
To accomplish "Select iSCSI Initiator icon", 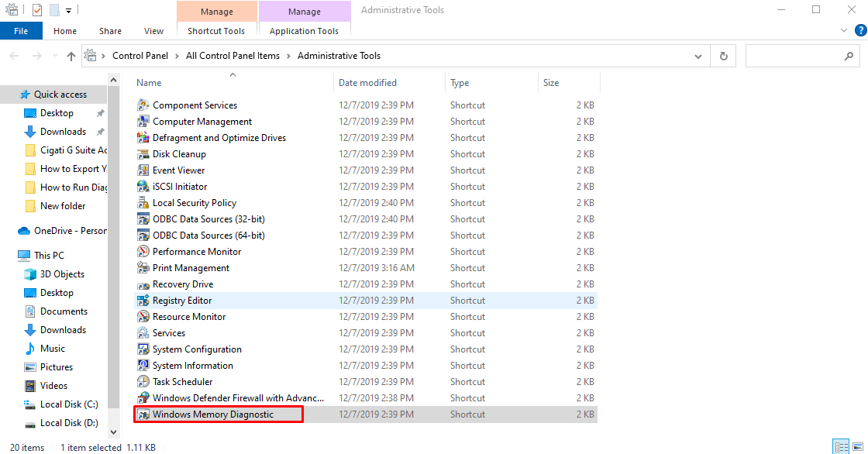I will pos(143,187).
